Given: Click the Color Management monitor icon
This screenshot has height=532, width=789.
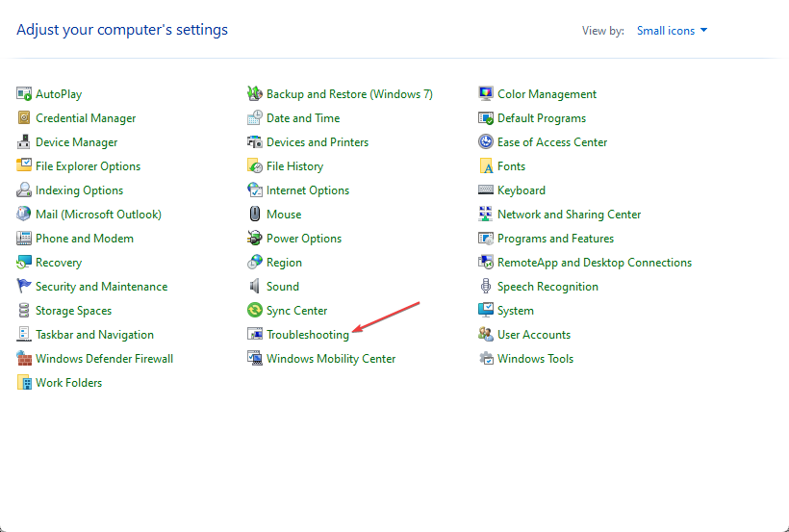Looking at the screenshot, I should 486,93.
